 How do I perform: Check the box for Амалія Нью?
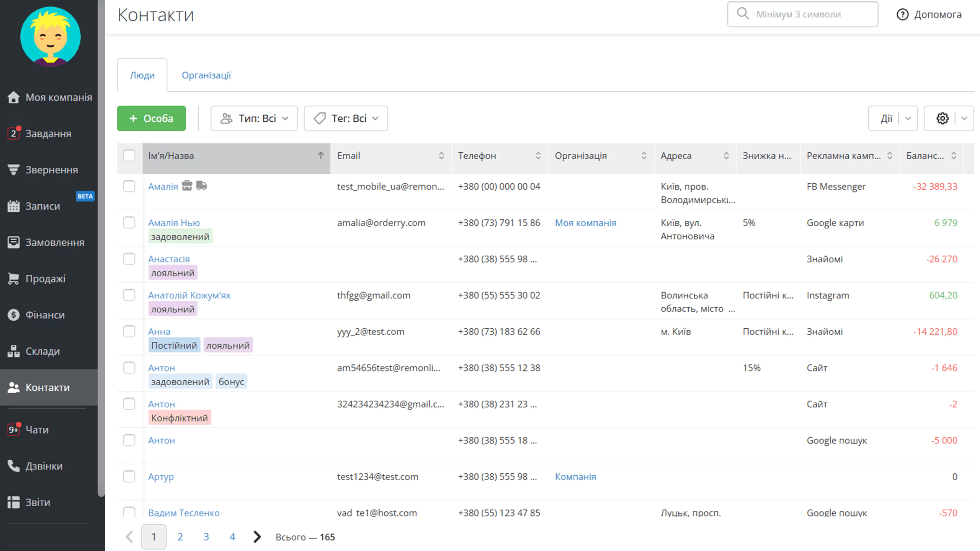(x=129, y=222)
